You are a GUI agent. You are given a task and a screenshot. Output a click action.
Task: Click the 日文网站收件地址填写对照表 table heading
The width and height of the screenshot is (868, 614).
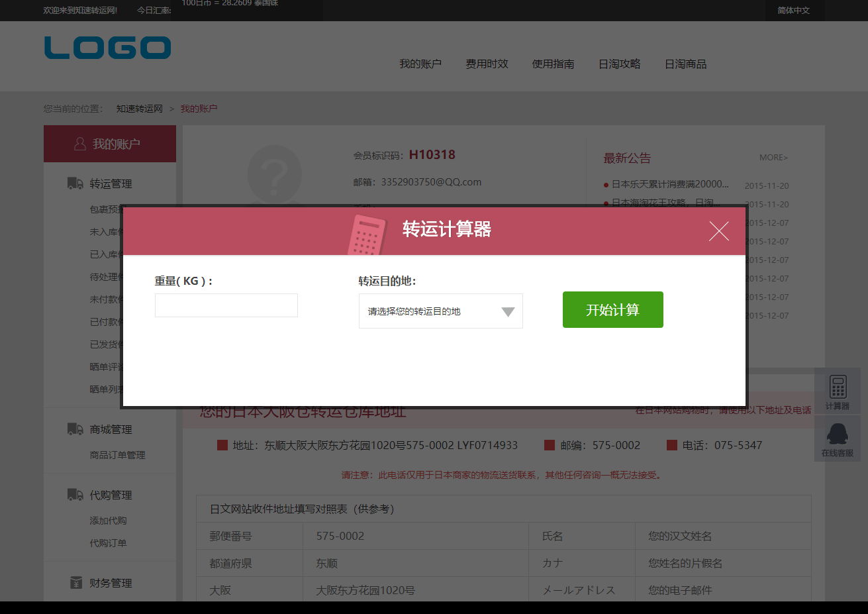(x=302, y=509)
